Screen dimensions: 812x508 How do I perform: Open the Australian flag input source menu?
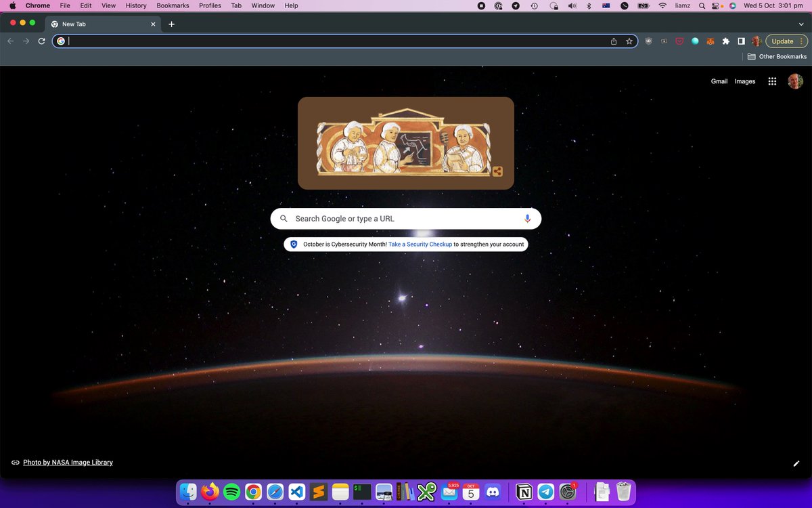(606, 5)
